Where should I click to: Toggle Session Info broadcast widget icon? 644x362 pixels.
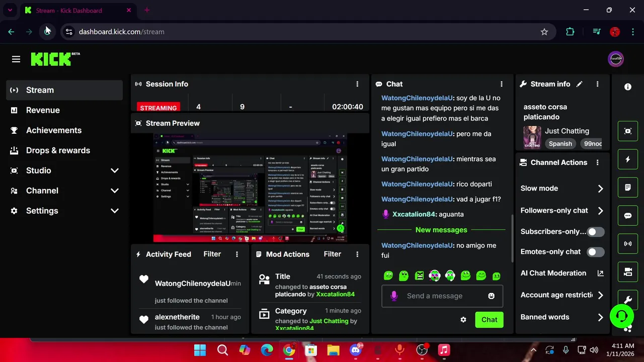(628, 244)
